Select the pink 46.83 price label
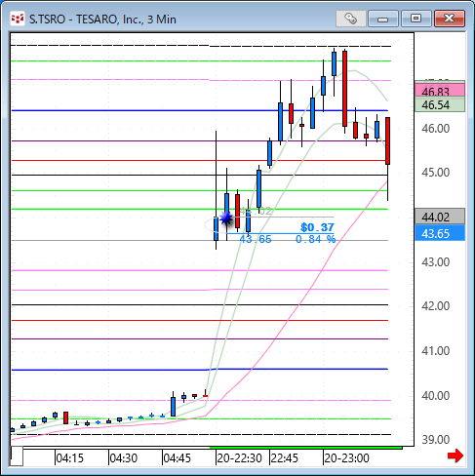Viewport: 475px width, 476px height. click(x=440, y=91)
